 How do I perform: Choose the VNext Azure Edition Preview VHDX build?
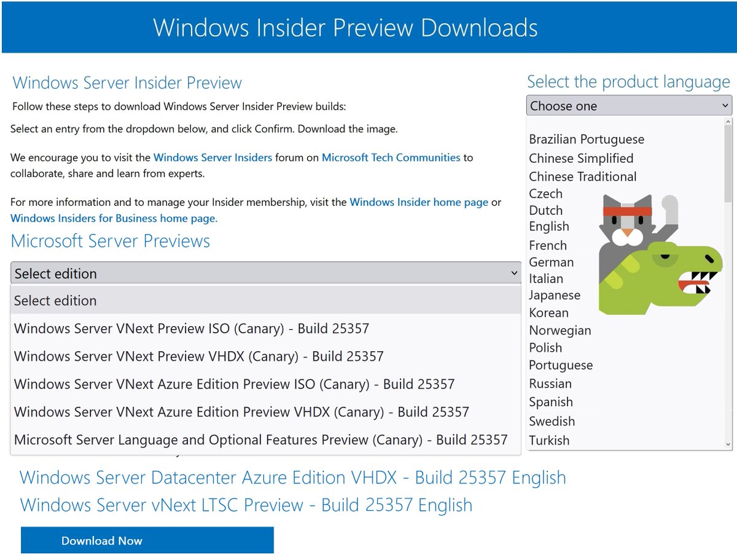coord(242,412)
